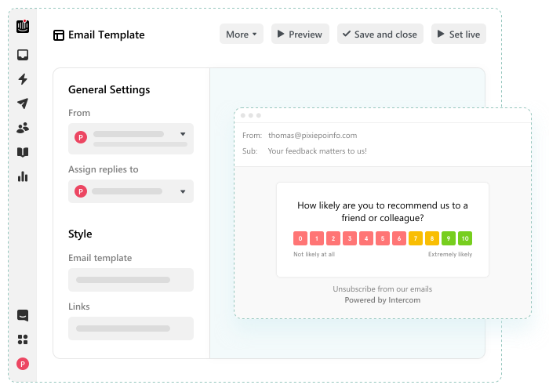Image resolution: width=549 pixels, height=392 pixels.
Task: Click the Email template field
Action: click(131, 280)
